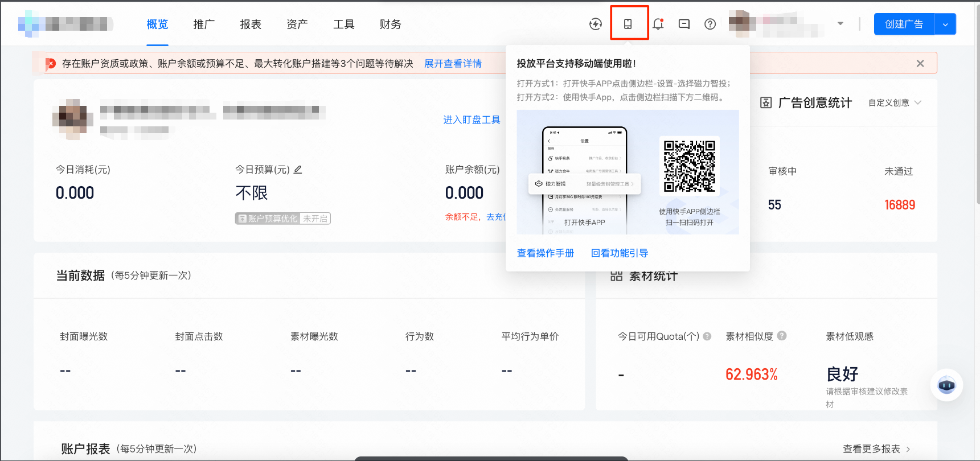Open 回看功能引导 link
Screen dimensions: 980x461
(620, 253)
